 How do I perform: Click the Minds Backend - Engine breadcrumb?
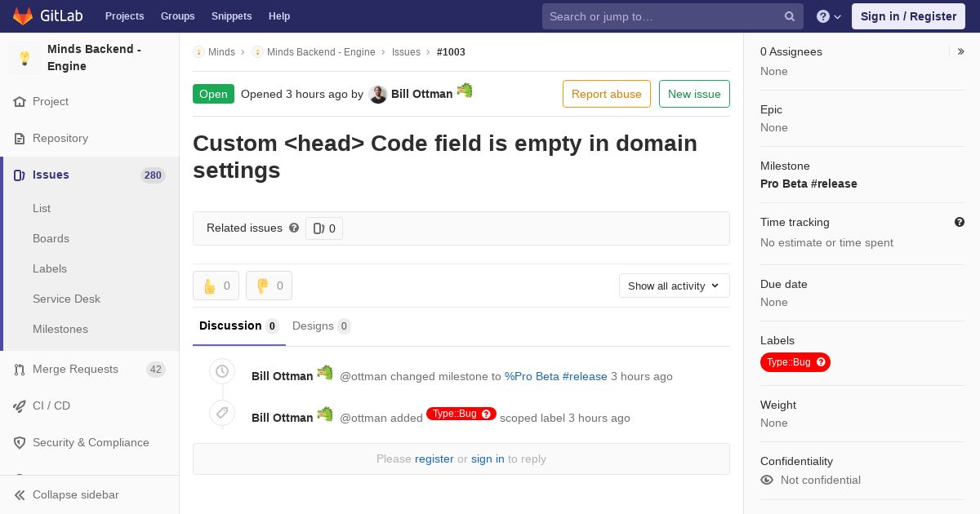[321, 52]
